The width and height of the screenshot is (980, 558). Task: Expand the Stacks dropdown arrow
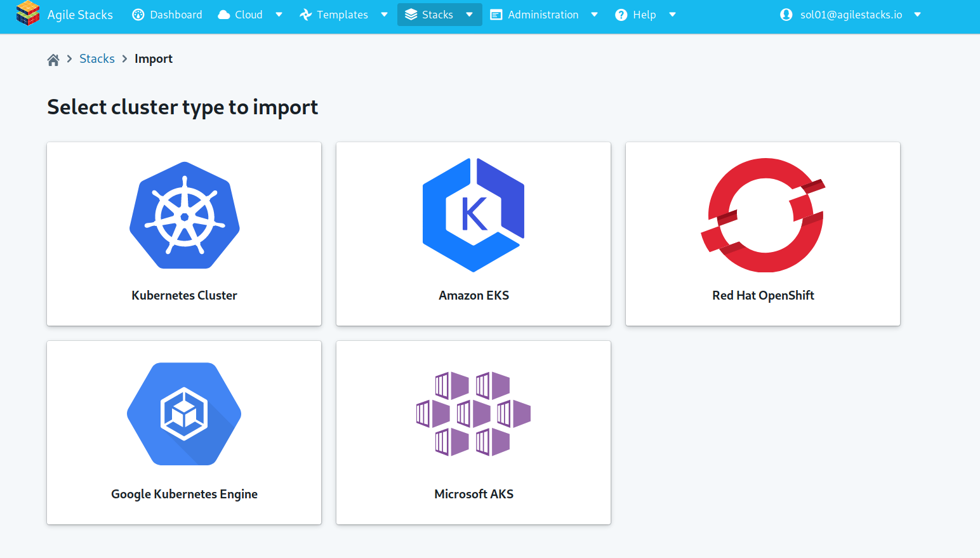[x=469, y=15]
